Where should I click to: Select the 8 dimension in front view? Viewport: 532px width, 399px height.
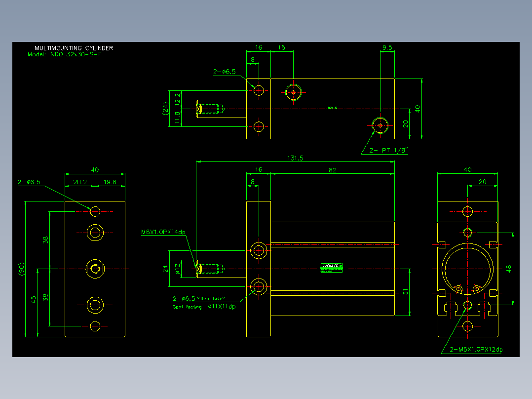(x=253, y=182)
